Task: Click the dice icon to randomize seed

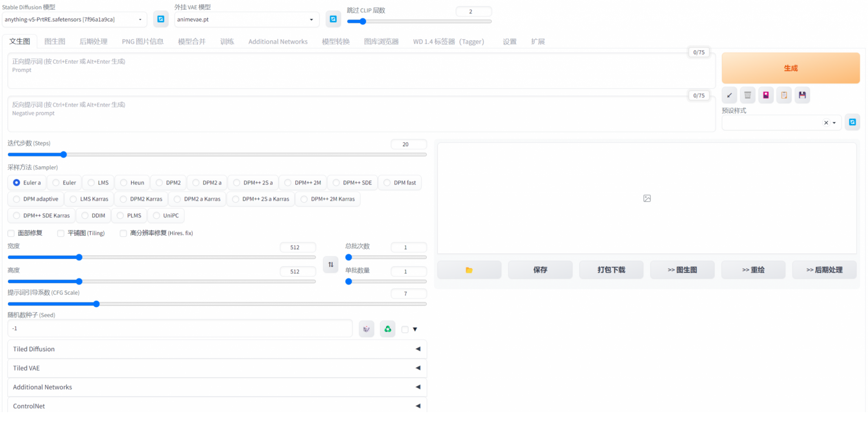Action: [366, 329]
